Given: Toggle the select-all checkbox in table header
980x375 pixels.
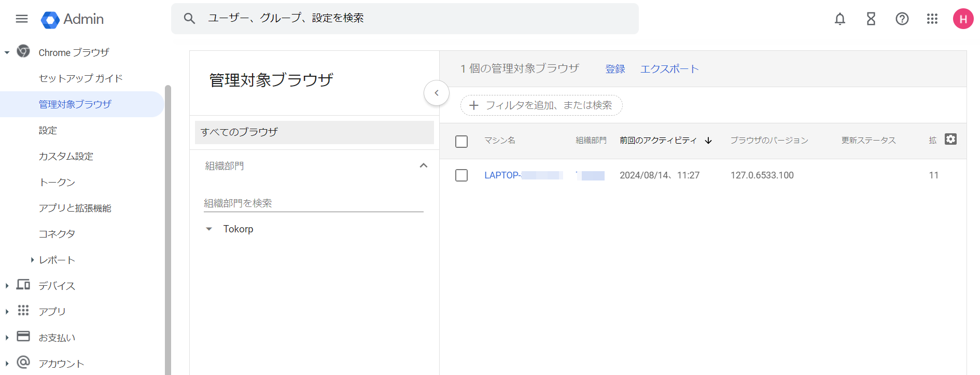Looking at the screenshot, I should click(461, 141).
